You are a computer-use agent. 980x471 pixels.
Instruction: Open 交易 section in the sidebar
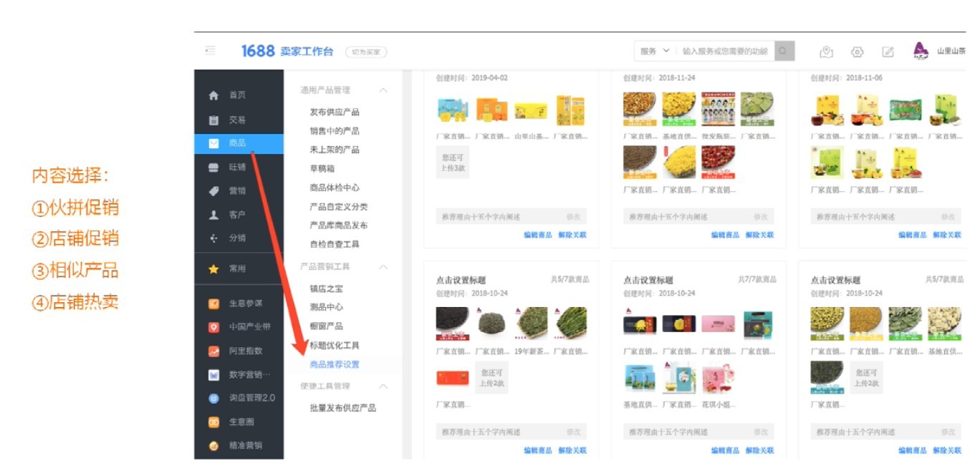click(x=239, y=120)
